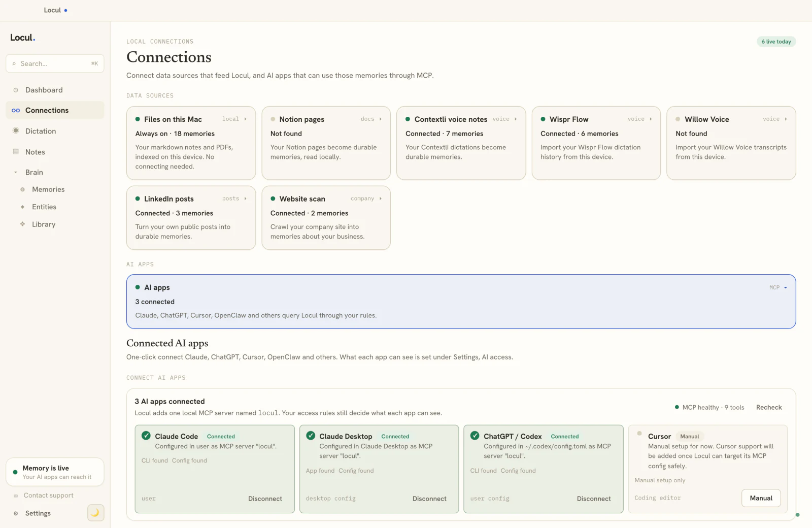812x528 pixels.
Task: Click Recheck for MCP health
Action: [x=769, y=407]
